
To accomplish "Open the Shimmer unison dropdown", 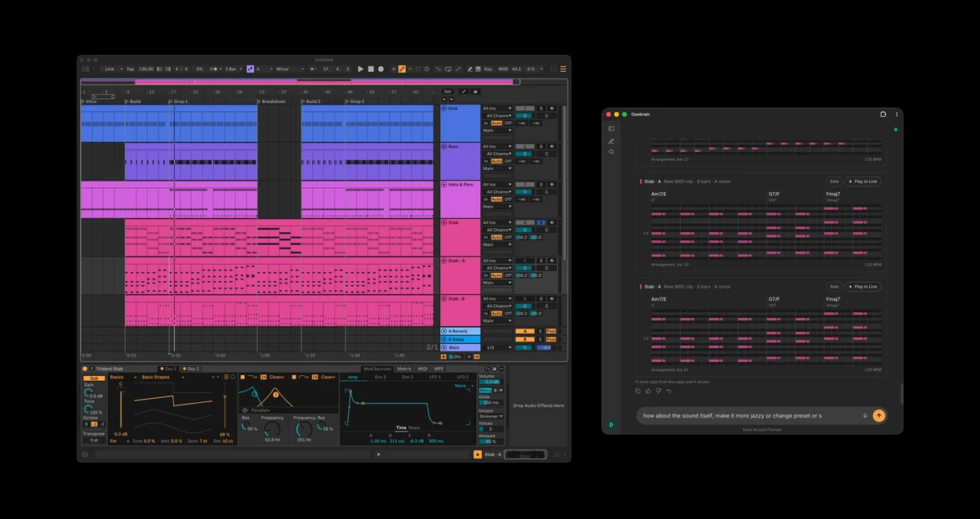I will 491,417.
